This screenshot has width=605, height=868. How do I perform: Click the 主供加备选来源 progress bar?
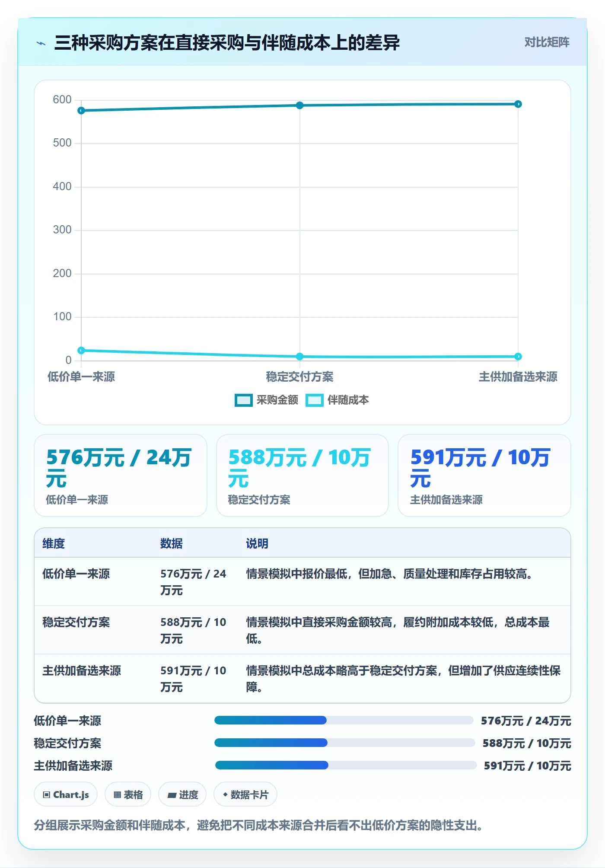coord(346,765)
